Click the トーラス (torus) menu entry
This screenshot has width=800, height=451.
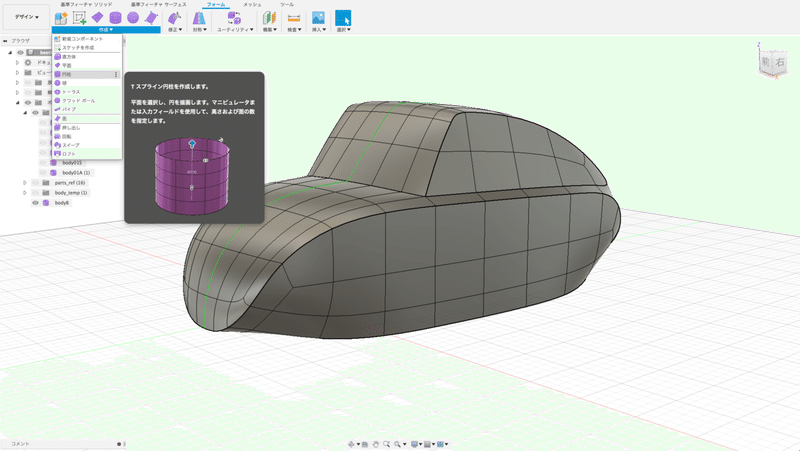point(71,92)
